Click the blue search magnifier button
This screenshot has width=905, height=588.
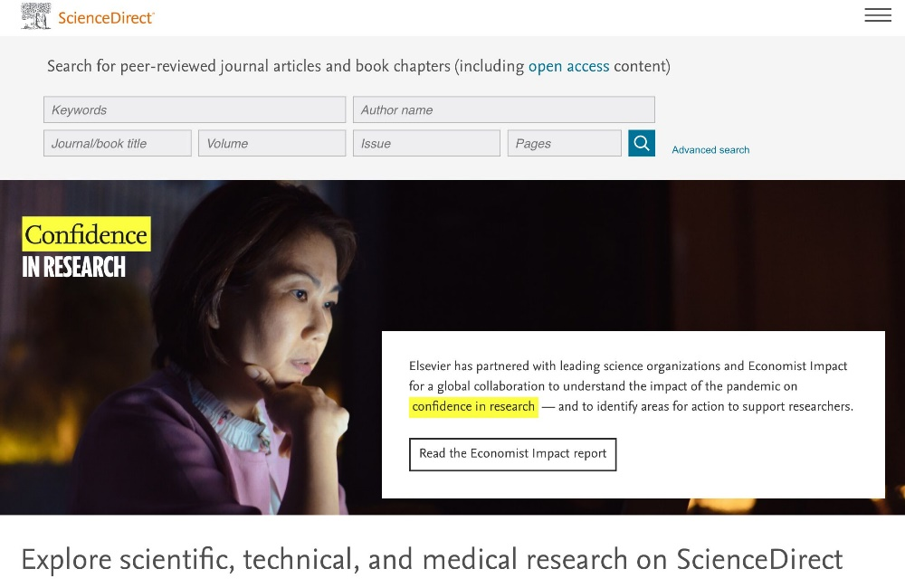pos(642,143)
